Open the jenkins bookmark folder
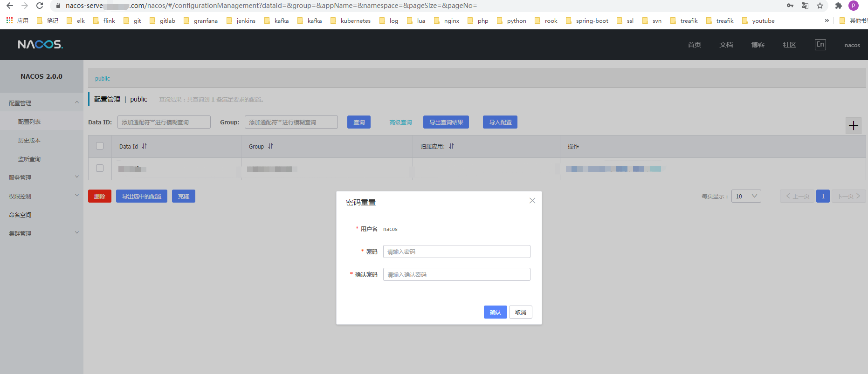This screenshot has width=868, height=374. (241, 20)
